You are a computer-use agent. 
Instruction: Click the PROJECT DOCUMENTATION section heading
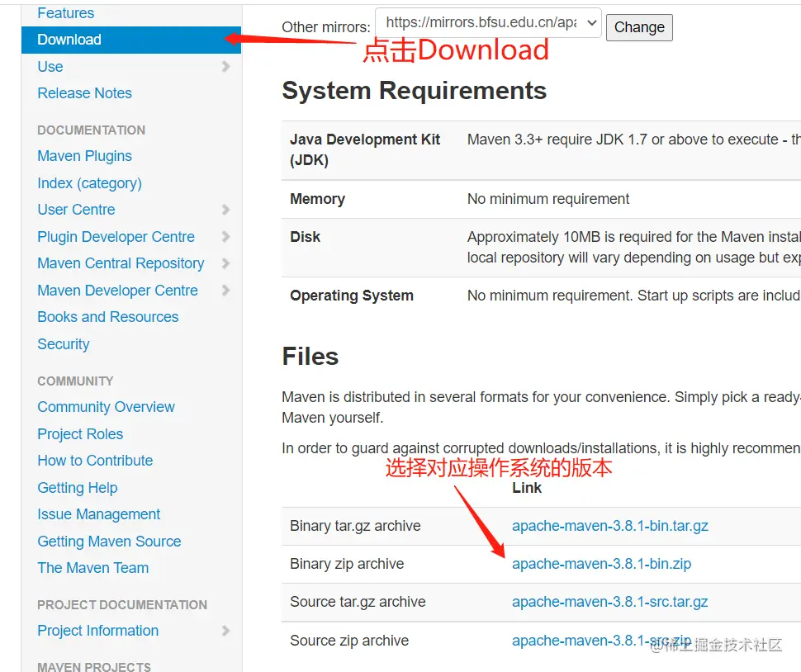click(122, 604)
